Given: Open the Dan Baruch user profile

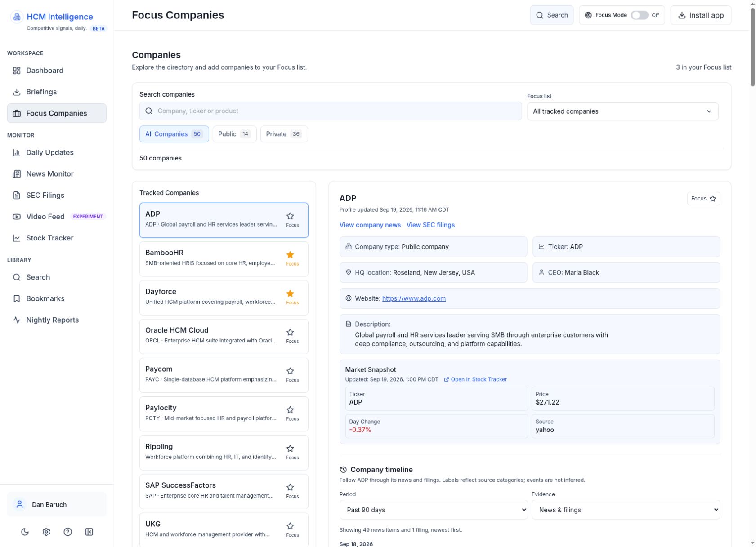Looking at the screenshot, I should point(57,504).
